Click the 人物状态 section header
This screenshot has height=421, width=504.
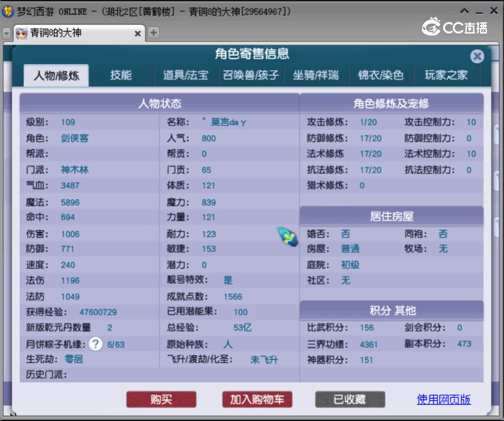(159, 103)
